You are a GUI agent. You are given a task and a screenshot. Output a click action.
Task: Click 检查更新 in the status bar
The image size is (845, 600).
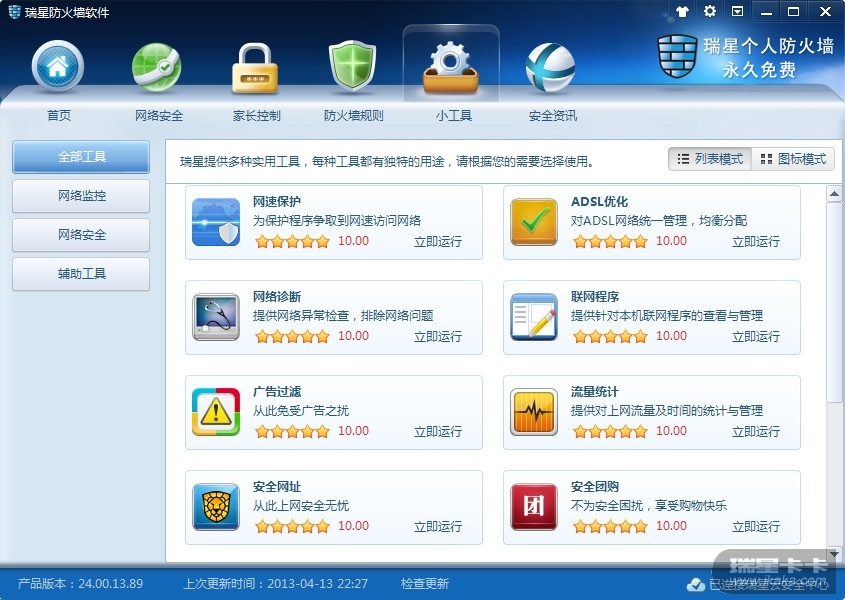point(425,584)
